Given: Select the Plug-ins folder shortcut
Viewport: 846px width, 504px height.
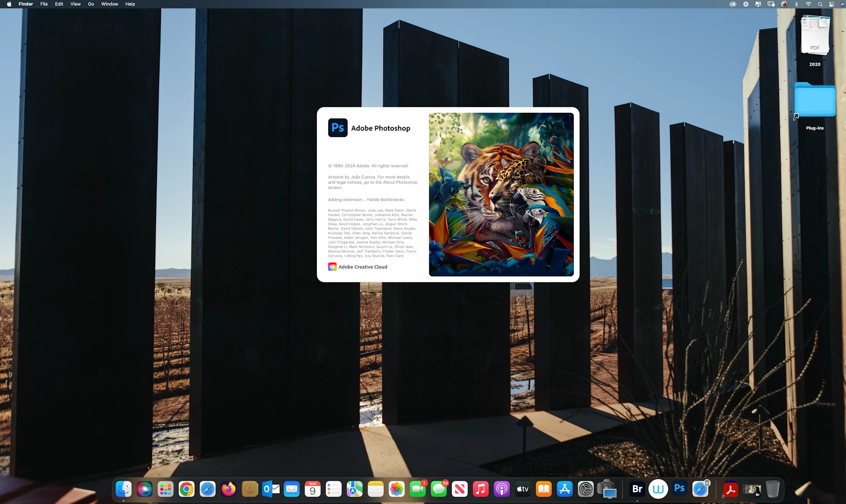Looking at the screenshot, I should tap(815, 100).
